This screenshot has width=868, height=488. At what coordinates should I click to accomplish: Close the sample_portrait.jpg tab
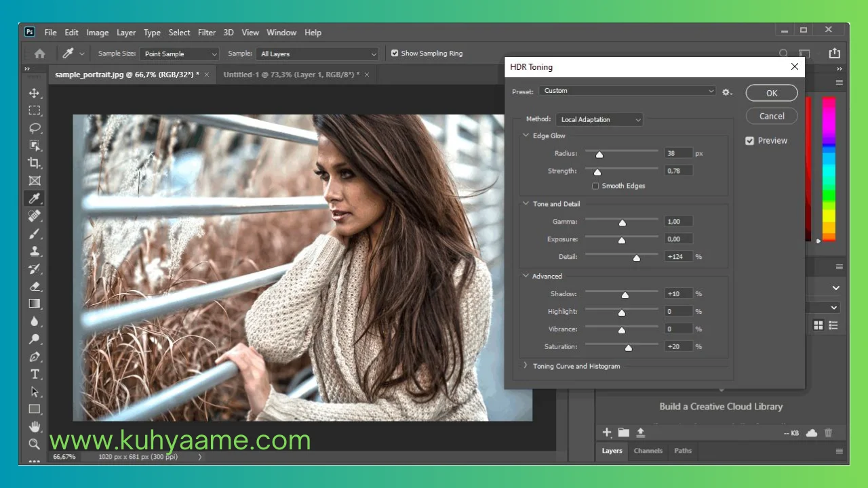206,75
